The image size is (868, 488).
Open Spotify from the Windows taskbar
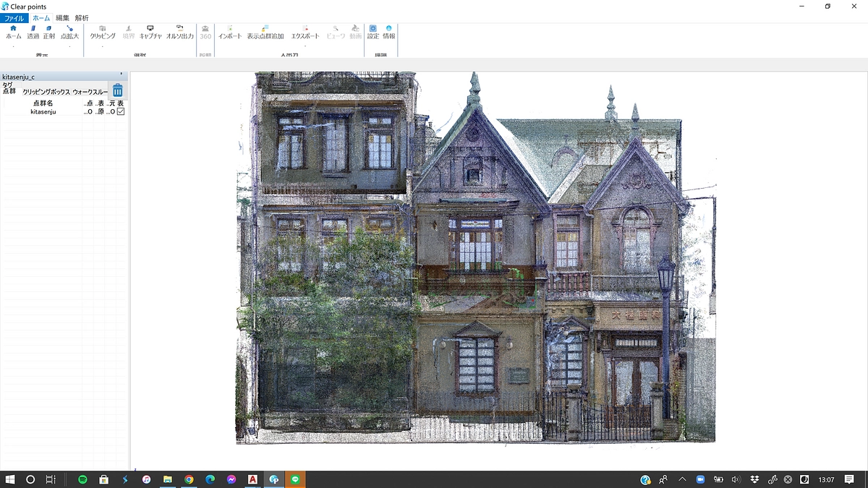coord(82,479)
